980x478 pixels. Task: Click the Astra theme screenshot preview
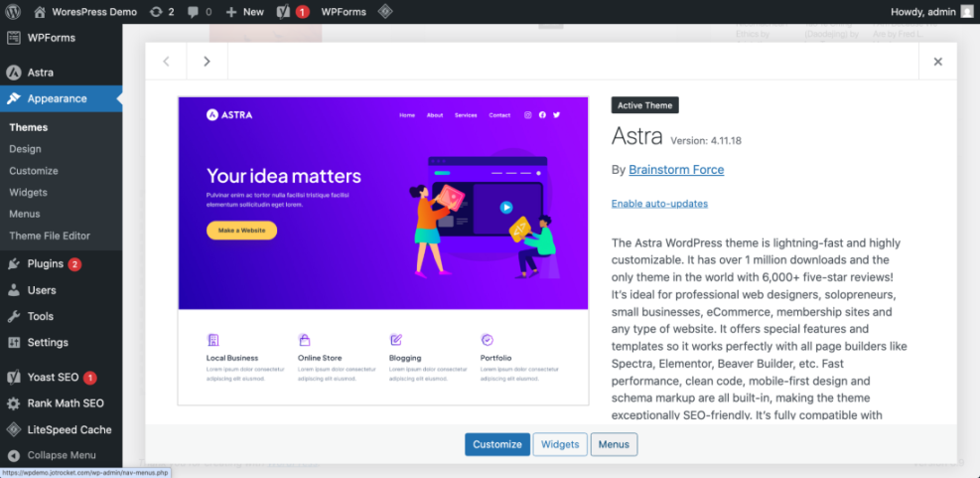point(383,250)
